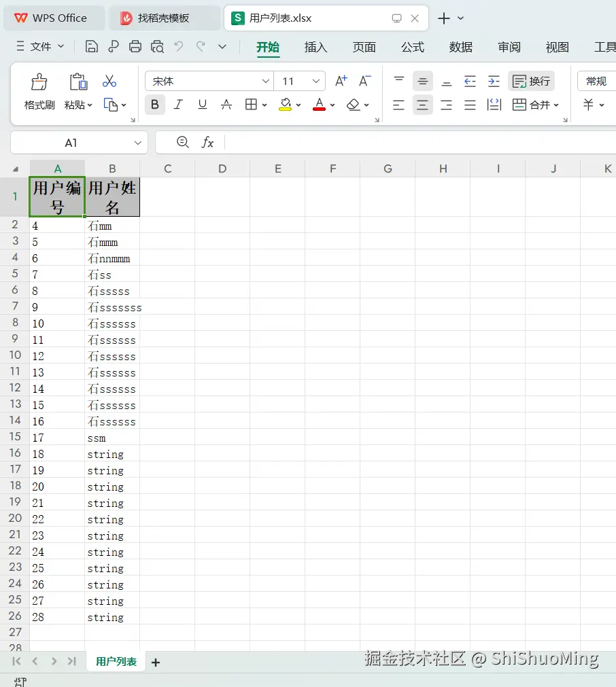Go to last sheet navigation arrow
Viewport: 616px width, 687px height.
(72, 661)
